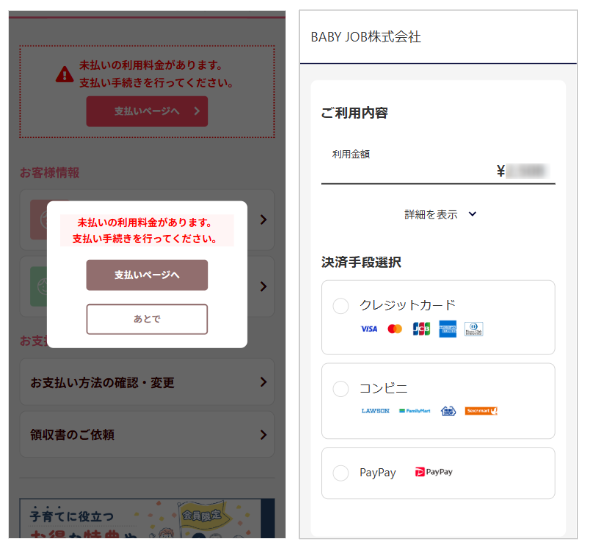
Task: Select the PayPay radio button
Action: click(341, 473)
